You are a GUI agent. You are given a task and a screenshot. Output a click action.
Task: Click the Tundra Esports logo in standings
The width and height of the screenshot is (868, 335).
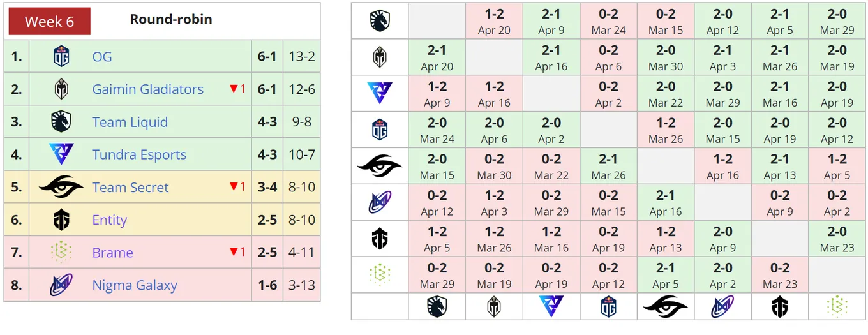(61, 154)
